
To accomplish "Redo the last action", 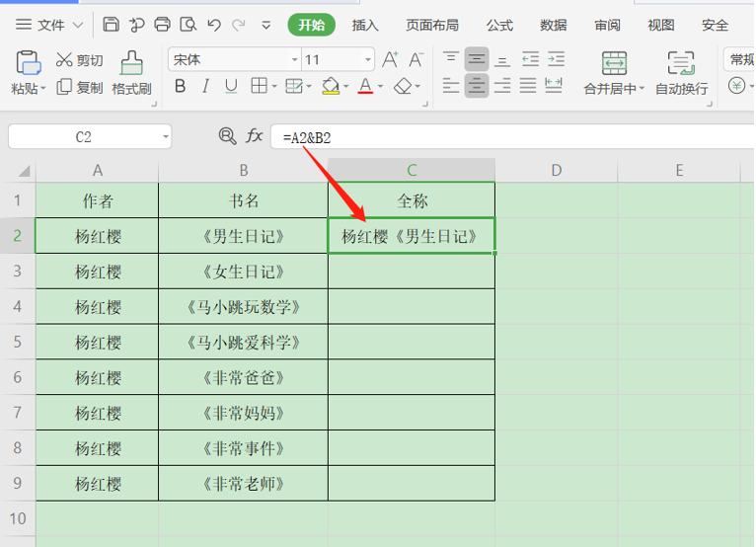I will click(239, 25).
